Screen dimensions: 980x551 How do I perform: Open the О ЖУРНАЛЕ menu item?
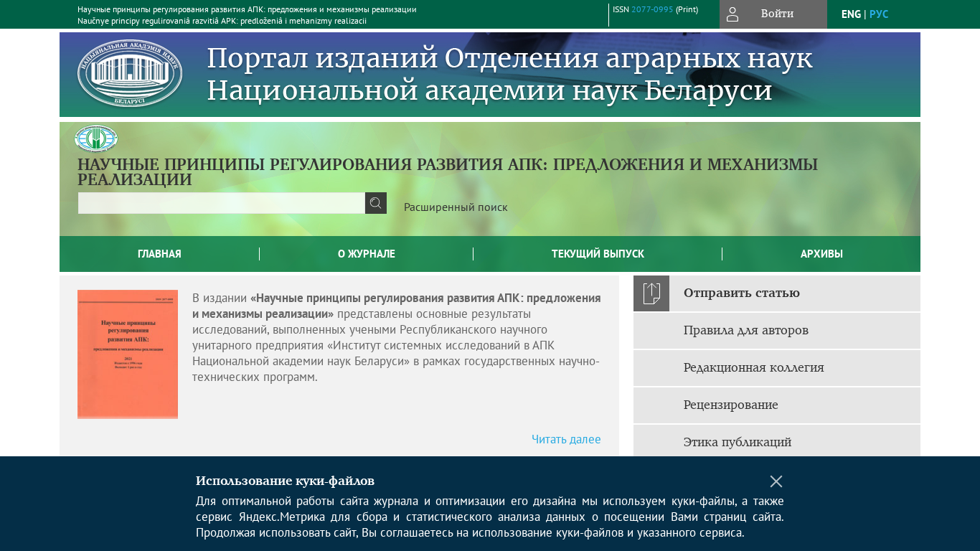click(x=367, y=254)
